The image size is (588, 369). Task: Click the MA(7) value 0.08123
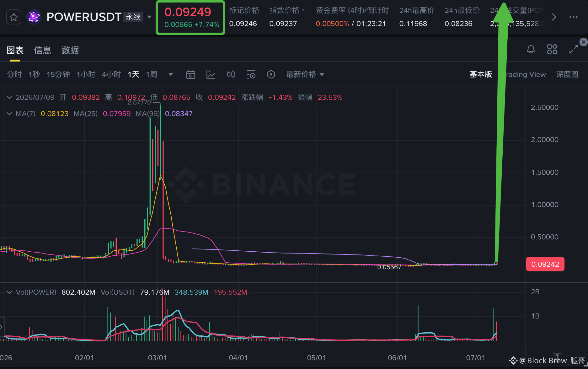point(55,114)
